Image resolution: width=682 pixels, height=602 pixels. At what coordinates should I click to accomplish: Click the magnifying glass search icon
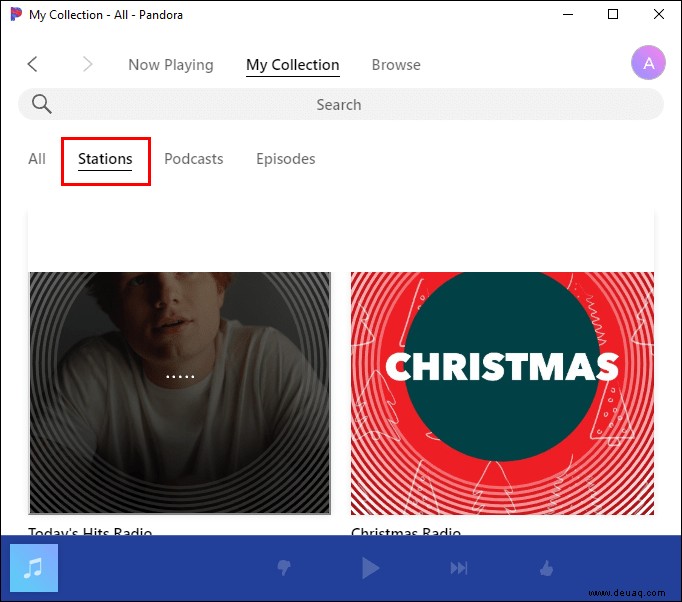[x=42, y=104]
